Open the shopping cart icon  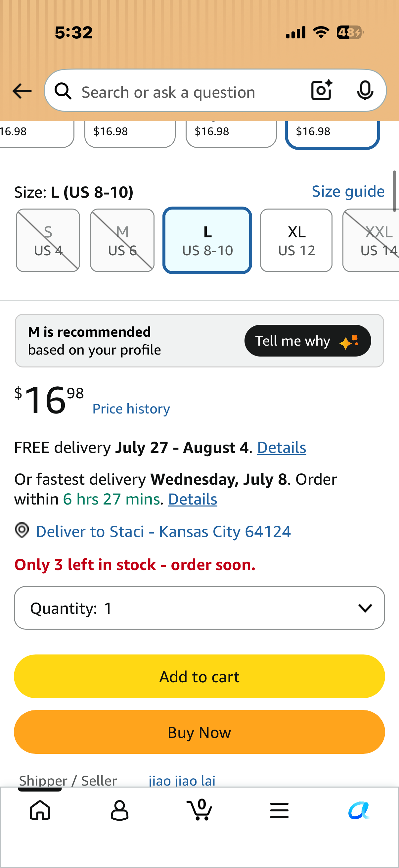point(200,809)
